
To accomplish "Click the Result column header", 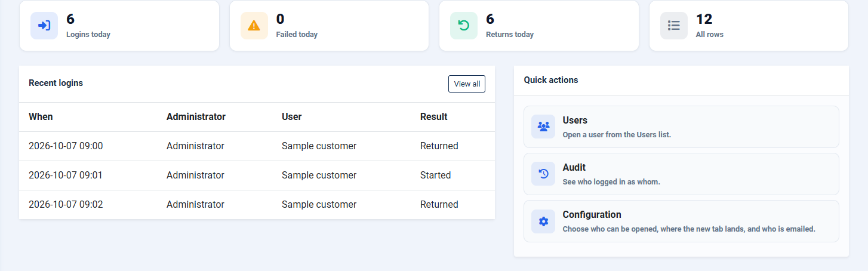I will pyautogui.click(x=434, y=117).
